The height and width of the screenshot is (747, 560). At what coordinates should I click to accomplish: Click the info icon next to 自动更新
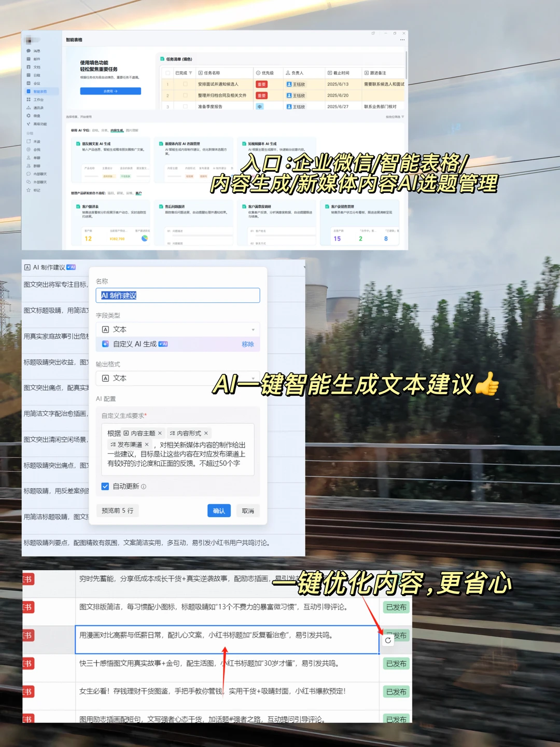[144, 487]
